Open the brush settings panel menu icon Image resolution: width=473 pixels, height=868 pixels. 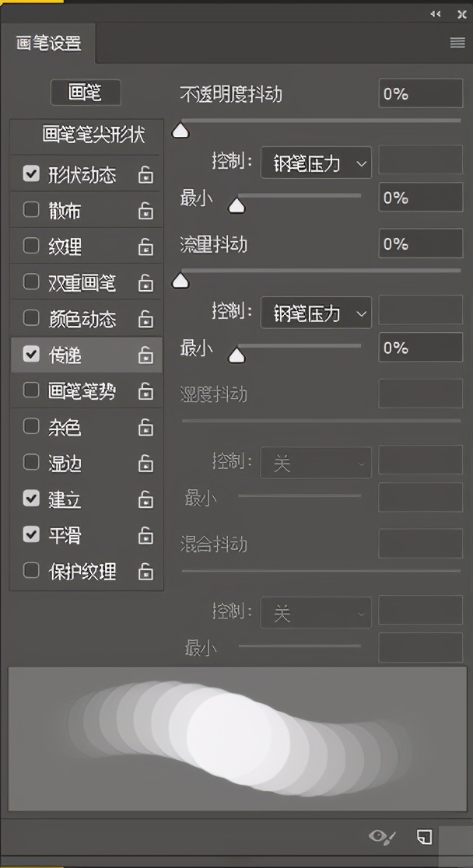[457, 44]
